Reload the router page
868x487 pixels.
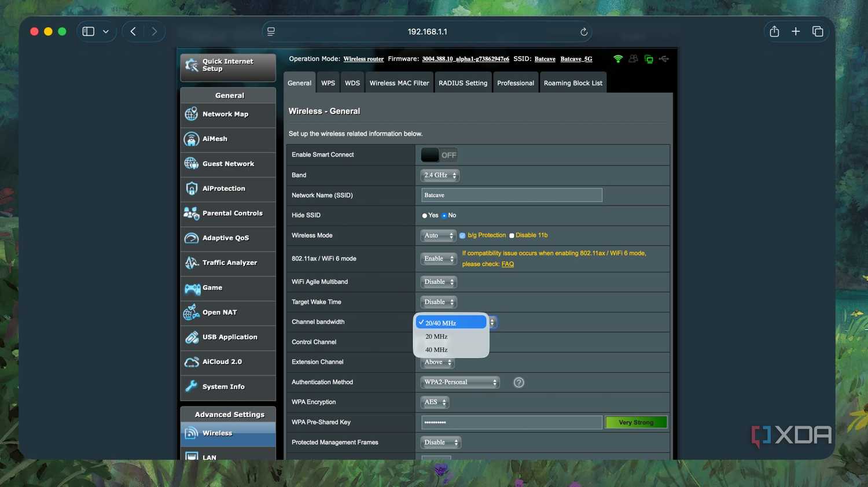click(584, 32)
